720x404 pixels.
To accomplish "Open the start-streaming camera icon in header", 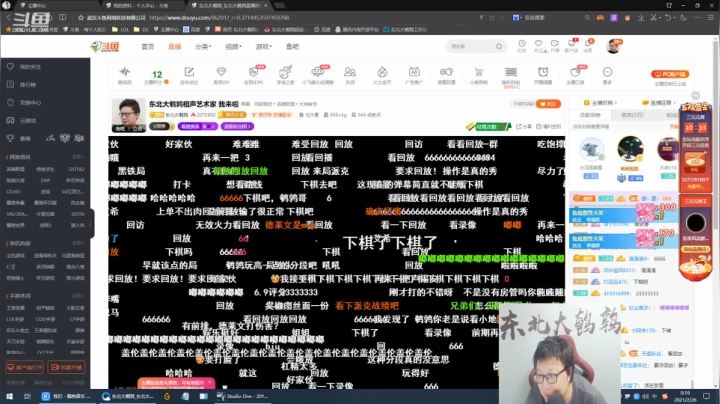I will click(555, 44).
